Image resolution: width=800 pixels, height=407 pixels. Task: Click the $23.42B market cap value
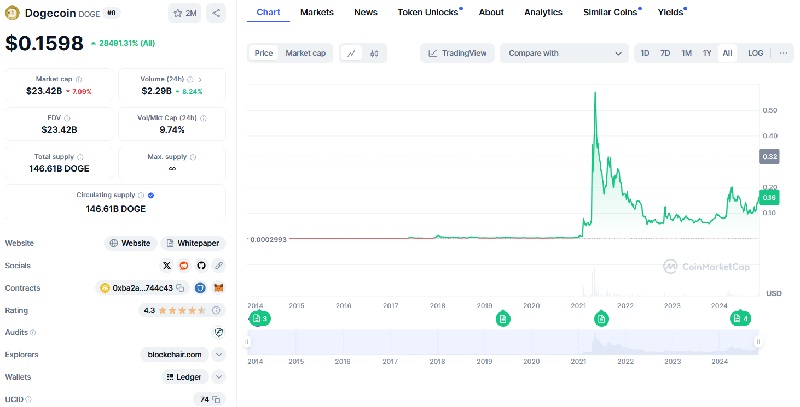click(44, 91)
